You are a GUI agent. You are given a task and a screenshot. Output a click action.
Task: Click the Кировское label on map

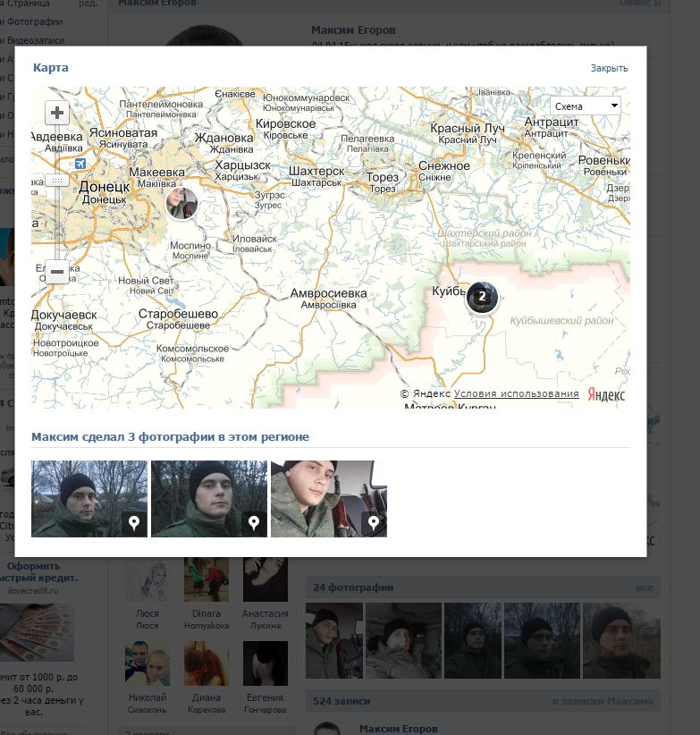coord(285,123)
